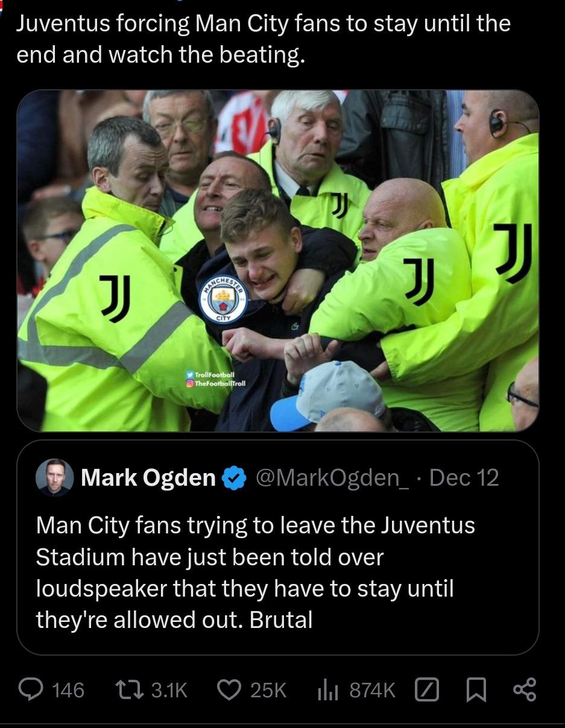Viewport: 565px width, 728px height.
Task: Click the Dec 12 timestamp
Action: coord(464,478)
